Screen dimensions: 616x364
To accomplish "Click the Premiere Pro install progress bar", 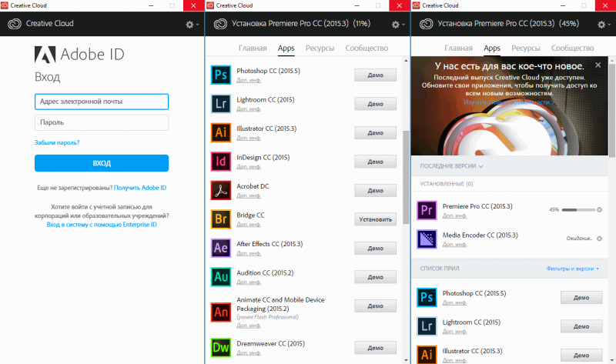I will tap(578, 209).
